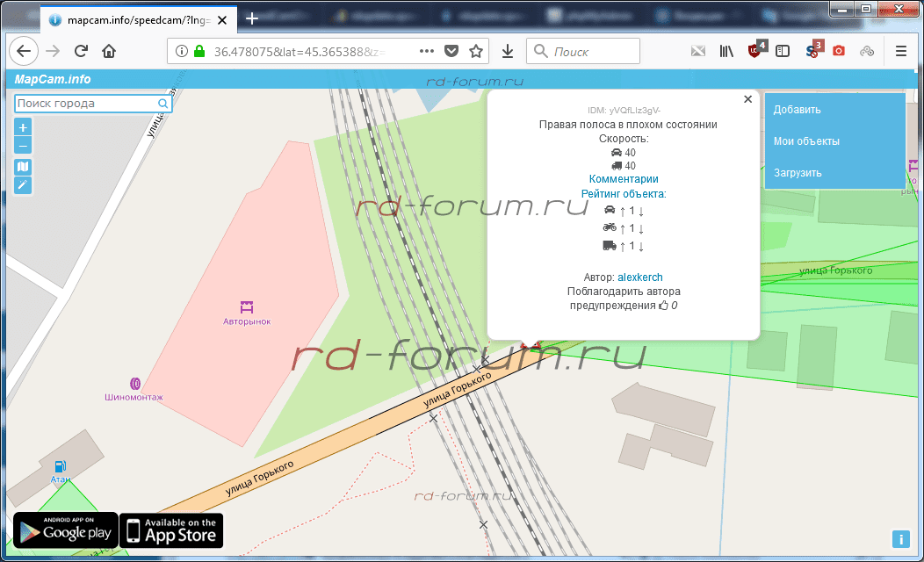Image resolution: width=924 pixels, height=562 pixels.
Task: Open the Firefox hamburger menu
Action: pyautogui.click(x=900, y=52)
